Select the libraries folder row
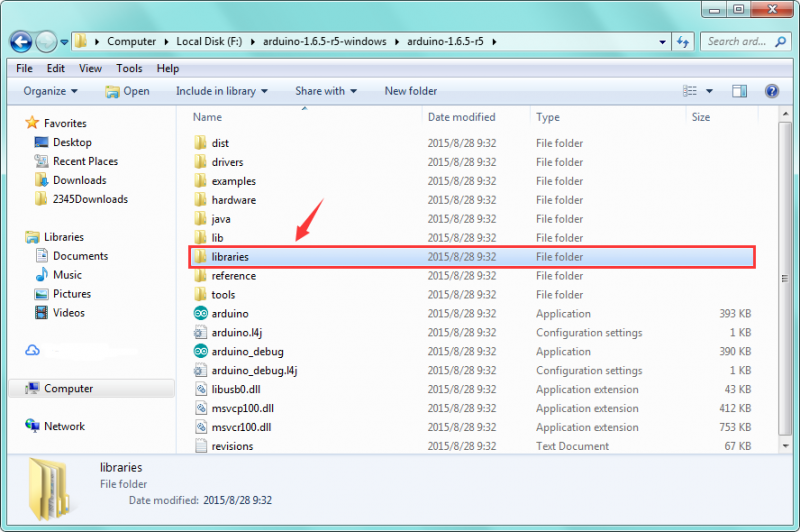800x532 pixels. pos(470,257)
